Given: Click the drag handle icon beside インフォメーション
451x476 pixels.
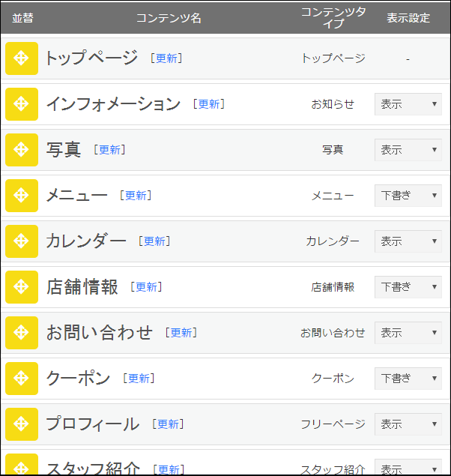Looking at the screenshot, I should [21, 104].
